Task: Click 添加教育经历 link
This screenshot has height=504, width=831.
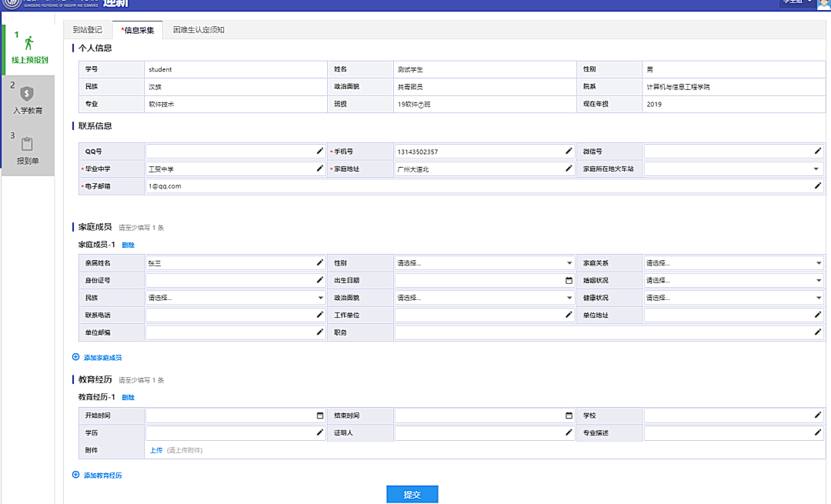Action: click(103, 476)
